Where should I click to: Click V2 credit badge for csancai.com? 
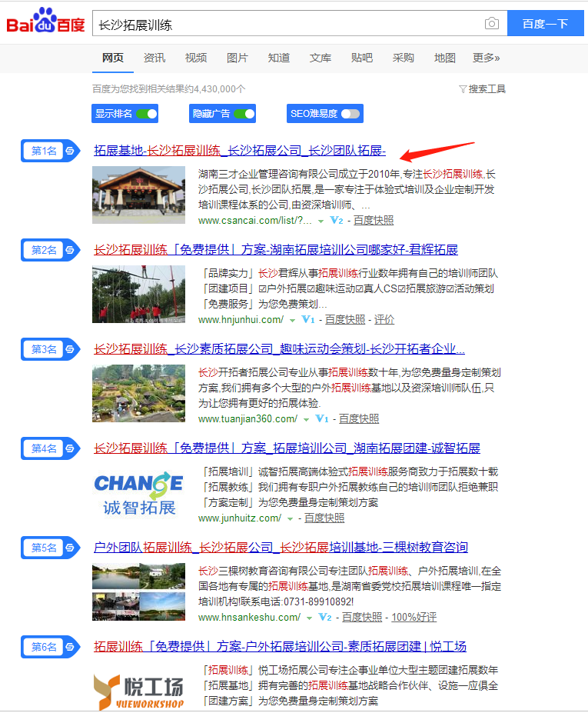pyautogui.click(x=336, y=220)
